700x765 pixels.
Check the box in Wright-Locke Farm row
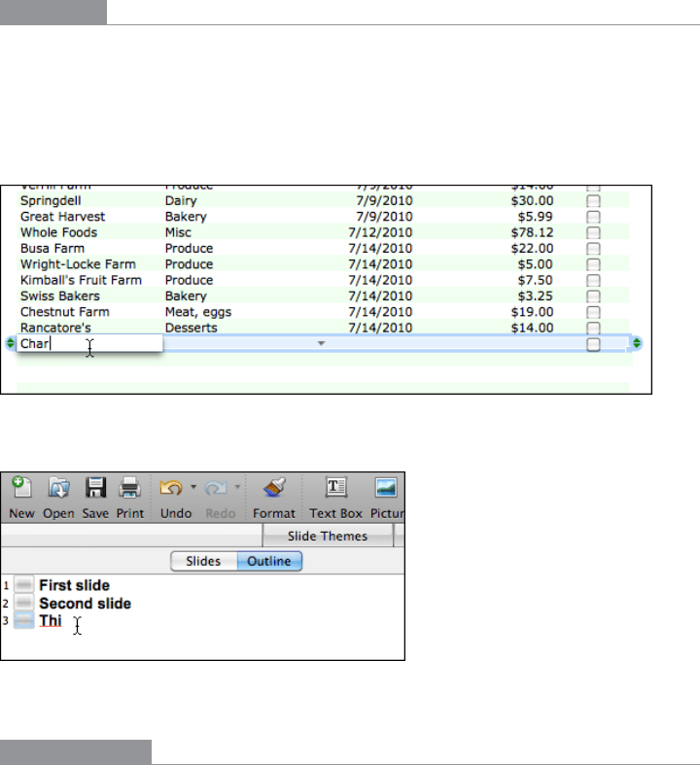pyautogui.click(x=593, y=264)
